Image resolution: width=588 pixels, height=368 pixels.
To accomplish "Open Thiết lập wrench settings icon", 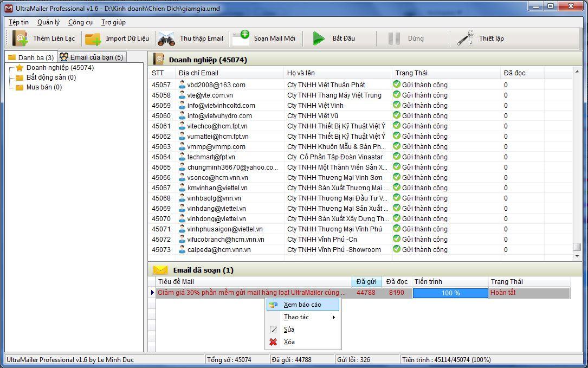I will (465, 38).
